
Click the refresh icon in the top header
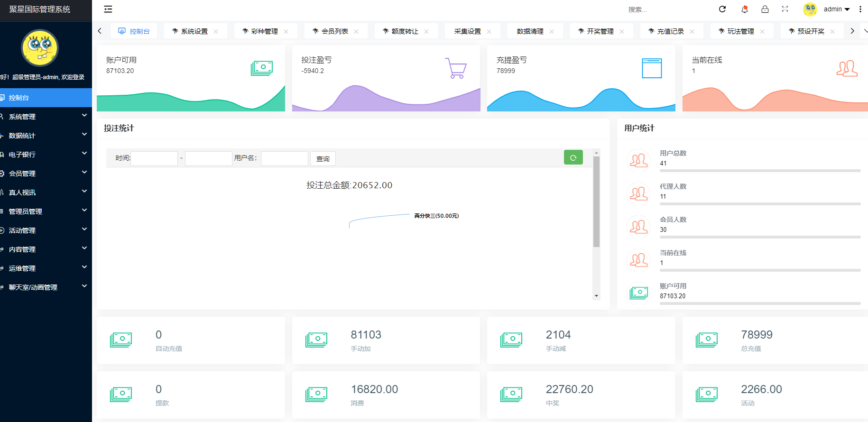(722, 9)
